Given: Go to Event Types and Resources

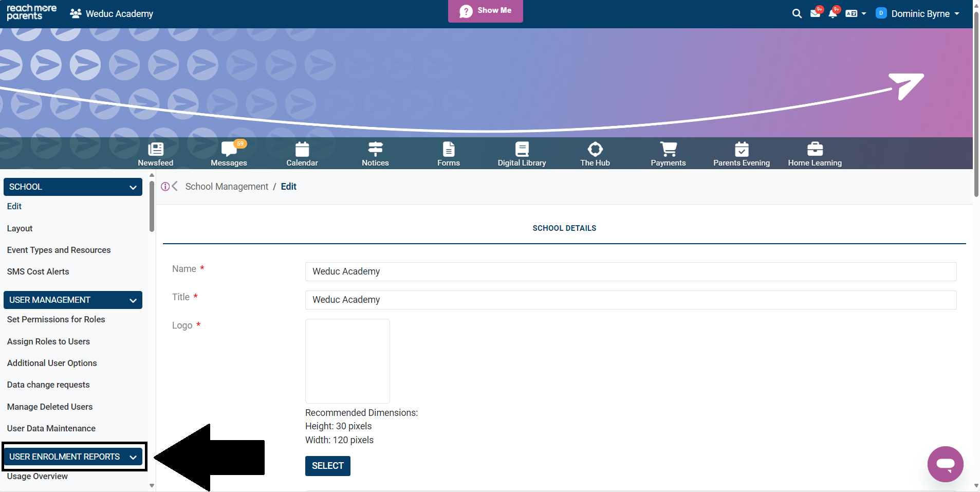Looking at the screenshot, I should pos(59,250).
